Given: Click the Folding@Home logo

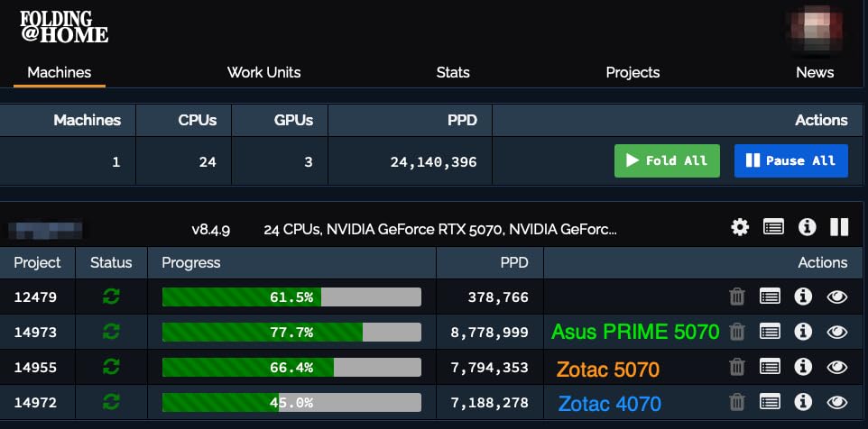Looking at the screenshot, I should point(63,27).
